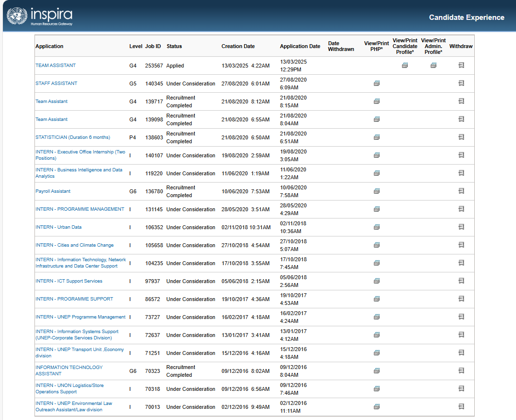516x420 pixels.
Task: Withdraw Team Assistant application 139098
Action: point(461,119)
